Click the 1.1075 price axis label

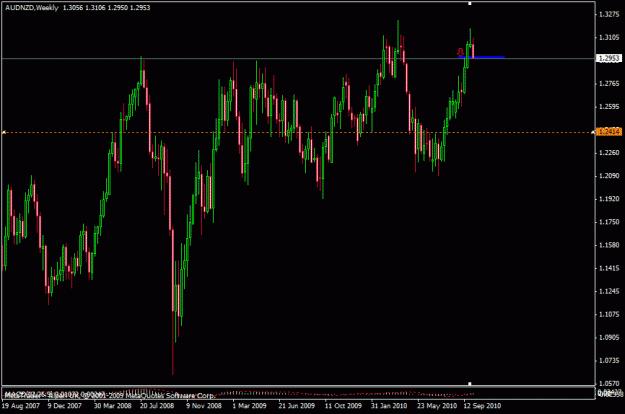pyautogui.click(x=609, y=314)
